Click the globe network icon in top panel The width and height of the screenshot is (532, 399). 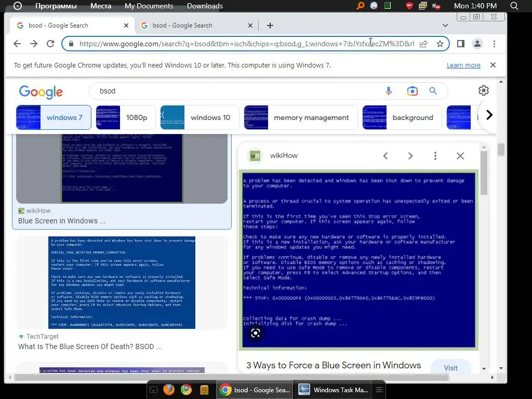point(374,6)
